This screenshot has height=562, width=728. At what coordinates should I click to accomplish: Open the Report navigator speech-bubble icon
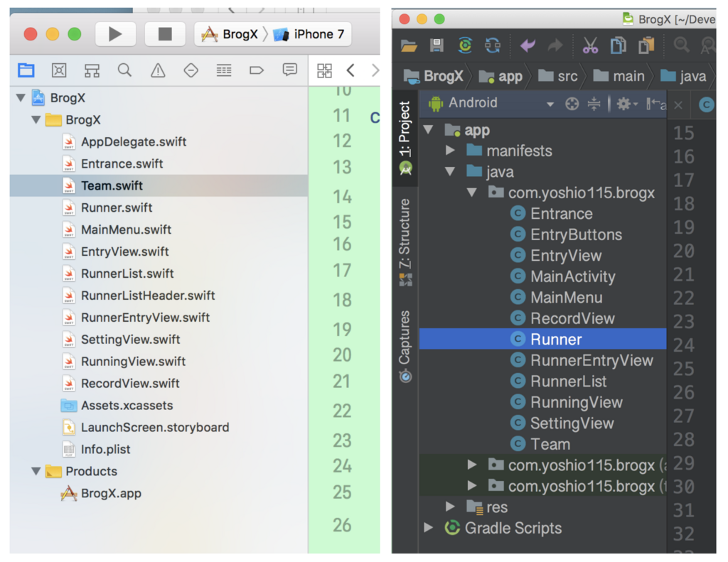tap(290, 70)
